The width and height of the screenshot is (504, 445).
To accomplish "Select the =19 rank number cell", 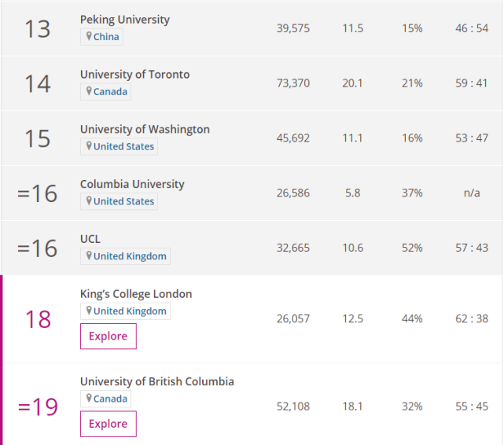I will pos(38,406).
